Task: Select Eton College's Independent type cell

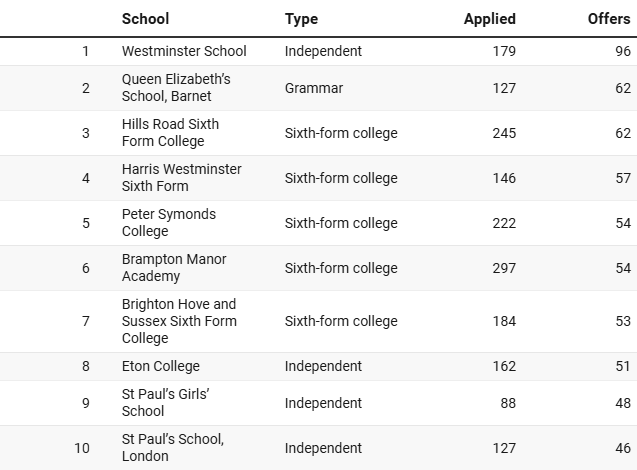Action: pyautogui.click(x=323, y=366)
